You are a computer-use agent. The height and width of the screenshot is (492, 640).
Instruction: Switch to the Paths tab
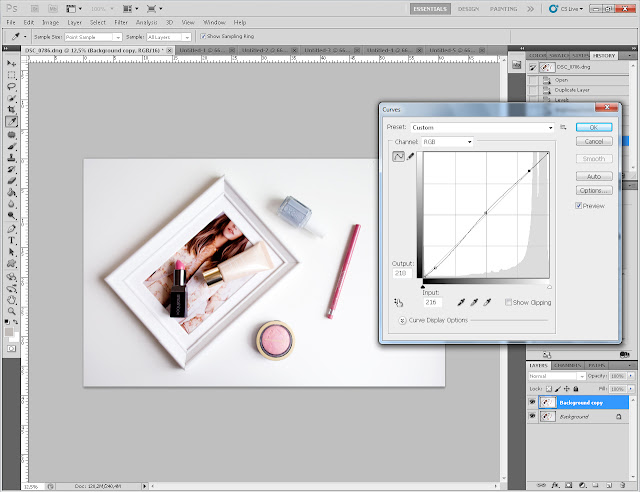596,365
